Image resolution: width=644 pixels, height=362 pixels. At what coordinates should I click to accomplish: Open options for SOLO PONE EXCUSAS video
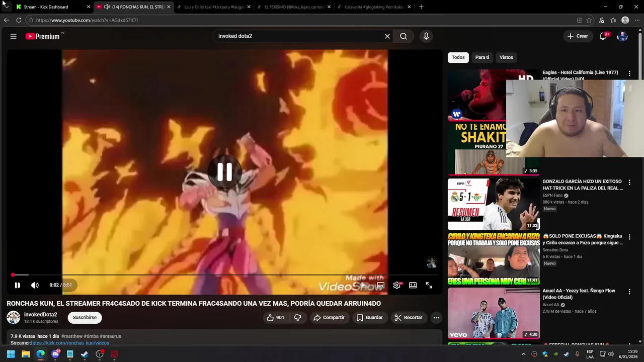629,237
